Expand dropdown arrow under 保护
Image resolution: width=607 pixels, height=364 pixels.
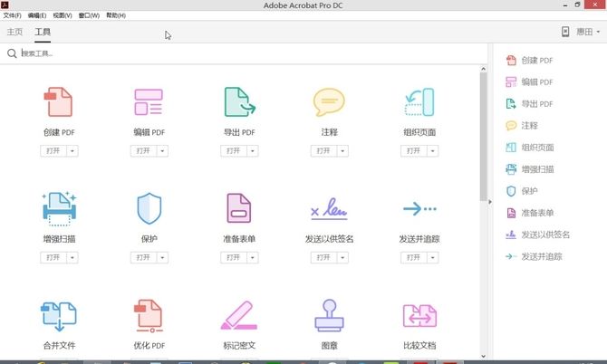point(162,258)
